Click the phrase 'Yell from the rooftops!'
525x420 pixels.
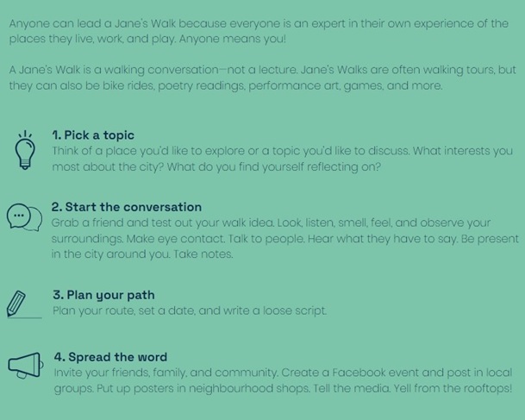pos(453,388)
